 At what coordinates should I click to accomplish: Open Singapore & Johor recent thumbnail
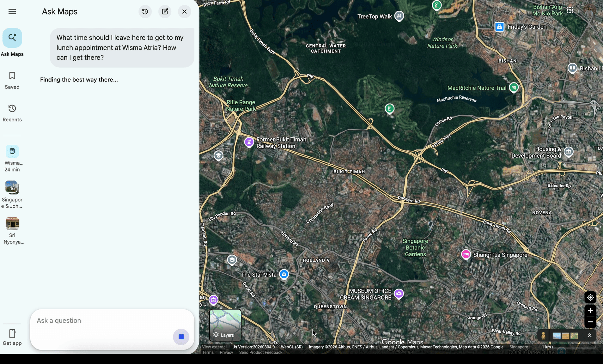(x=12, y=195)
